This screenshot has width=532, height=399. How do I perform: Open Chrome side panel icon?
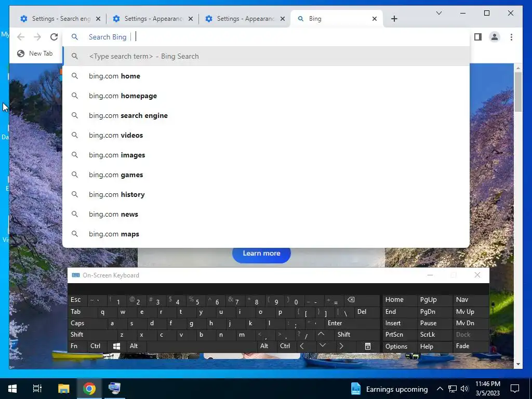478,37
